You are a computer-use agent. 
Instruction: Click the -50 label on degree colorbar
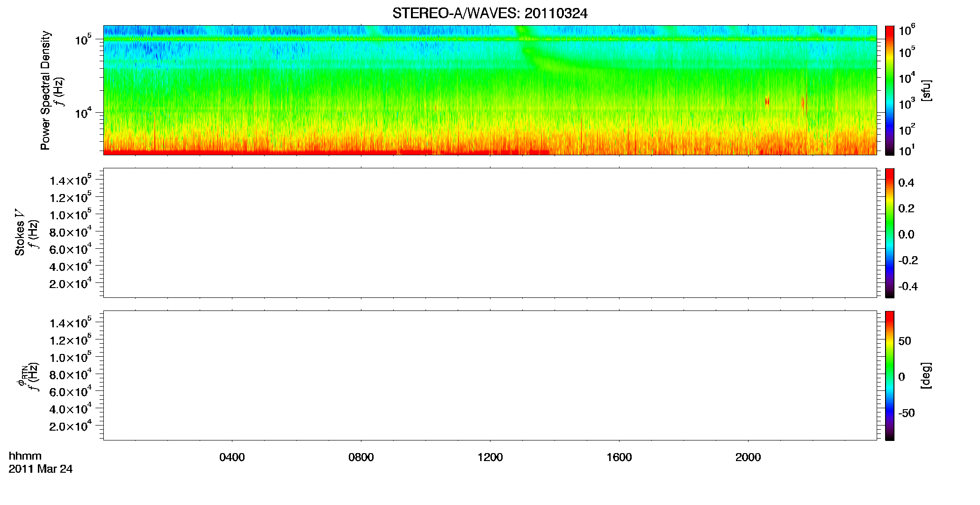pos(907,413)
